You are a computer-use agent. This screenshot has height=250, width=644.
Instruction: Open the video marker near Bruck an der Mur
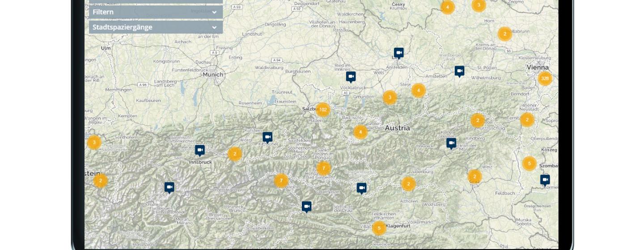[x=451, y=143]
